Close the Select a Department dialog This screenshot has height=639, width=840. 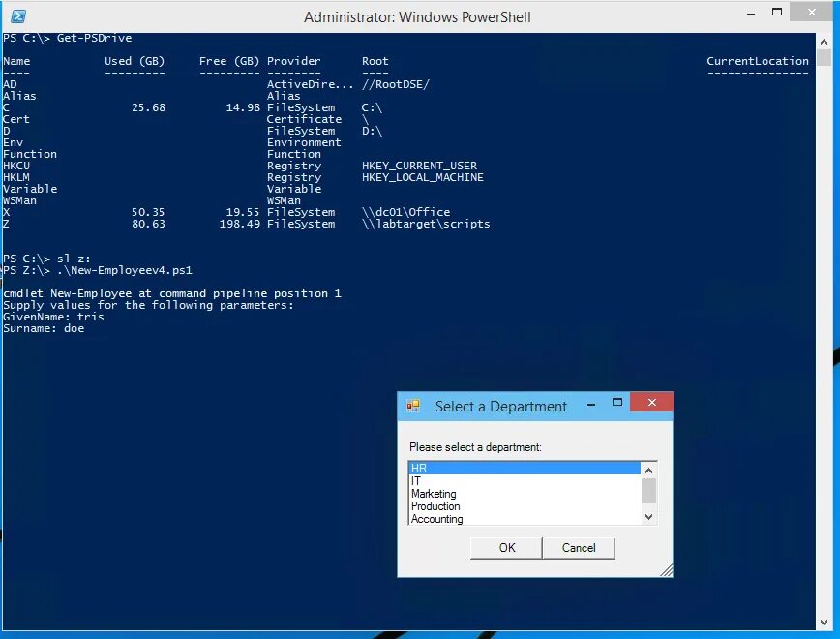tap(651, 402)
